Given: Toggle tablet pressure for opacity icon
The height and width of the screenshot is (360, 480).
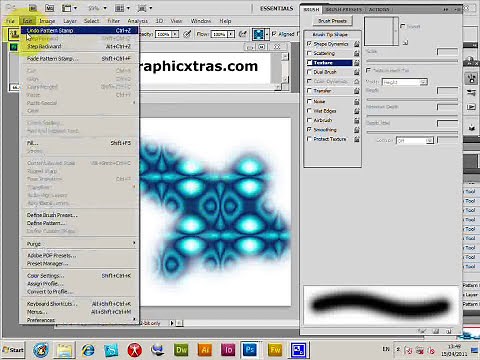Looking at the screenshot, I should point(187,34).
